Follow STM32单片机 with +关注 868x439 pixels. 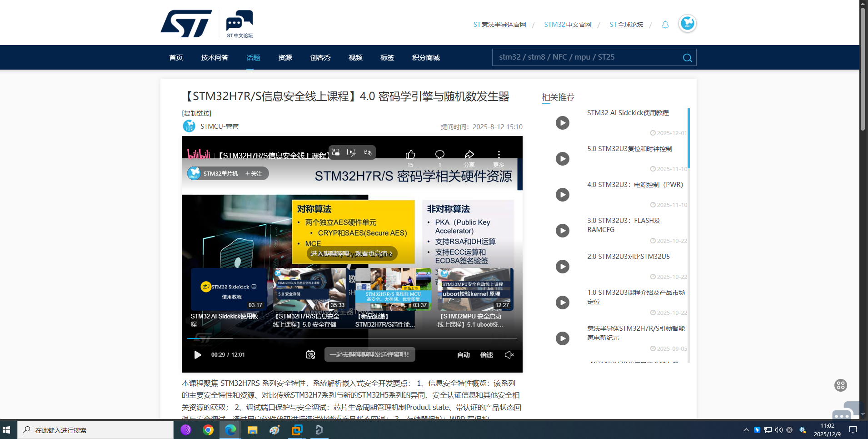[x=254, y=173]
